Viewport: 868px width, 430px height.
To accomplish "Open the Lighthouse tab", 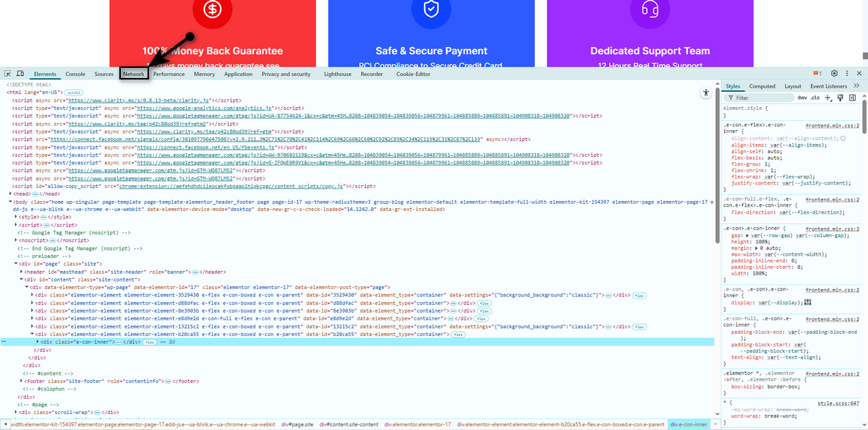I will point(338,74).
